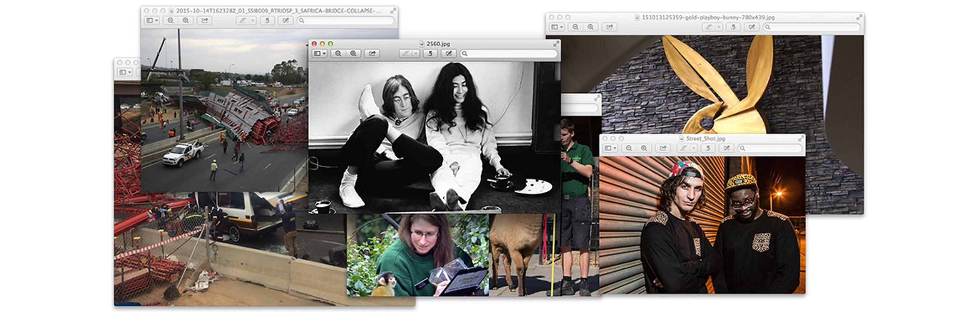This screenshot has width=980, height=312.
Task: Enter full screen in gold-playboy-bunny window
Action: pos(859,17)
